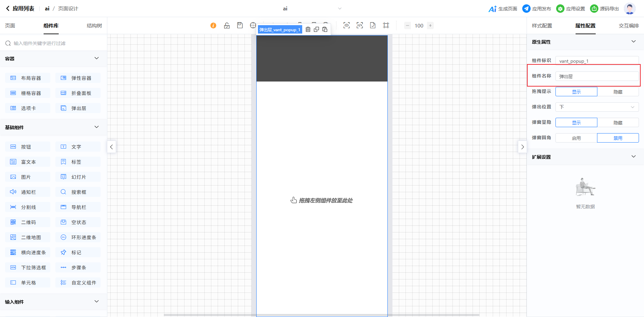Screen dimensions: 644x317
Task: Click the preview eye icon in toolbar
Action: (346, 25)
